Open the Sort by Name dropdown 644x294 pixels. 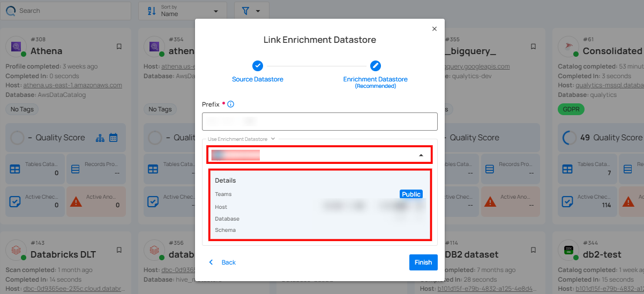tap(182, 11)
